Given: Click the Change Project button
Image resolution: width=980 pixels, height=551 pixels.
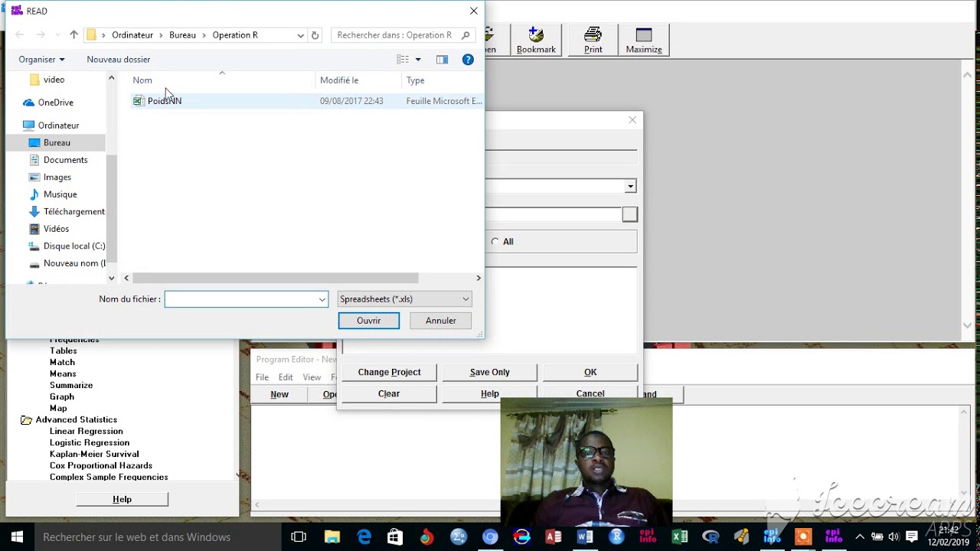Looking at the screenshot, I should pos(389,372).
